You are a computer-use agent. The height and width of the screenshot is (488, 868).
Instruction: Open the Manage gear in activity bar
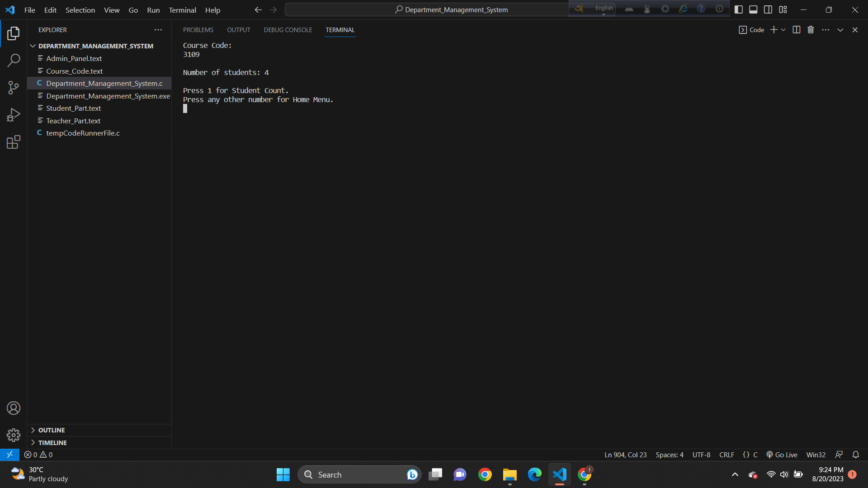[x=13, y=435]
